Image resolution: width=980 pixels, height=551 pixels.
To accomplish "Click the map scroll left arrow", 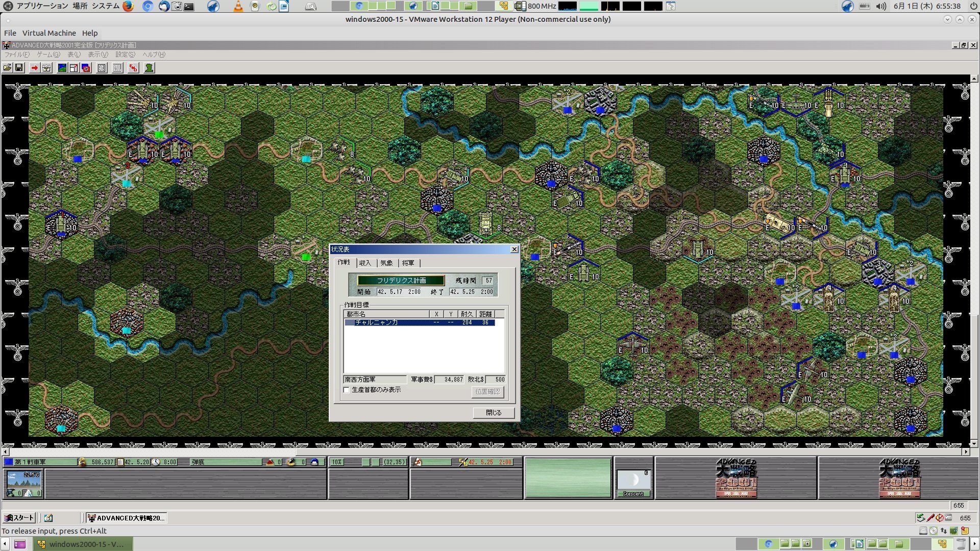I will point(6,452).
